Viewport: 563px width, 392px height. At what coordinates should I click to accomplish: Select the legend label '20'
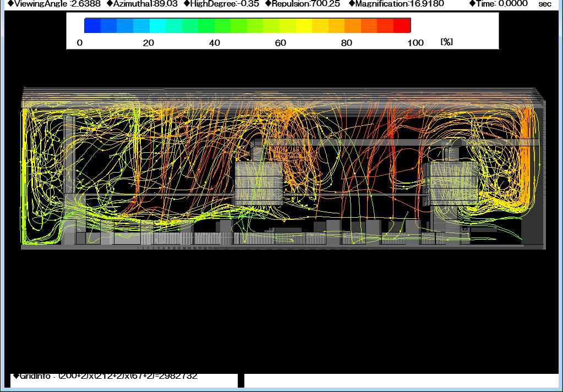(148, 43)
